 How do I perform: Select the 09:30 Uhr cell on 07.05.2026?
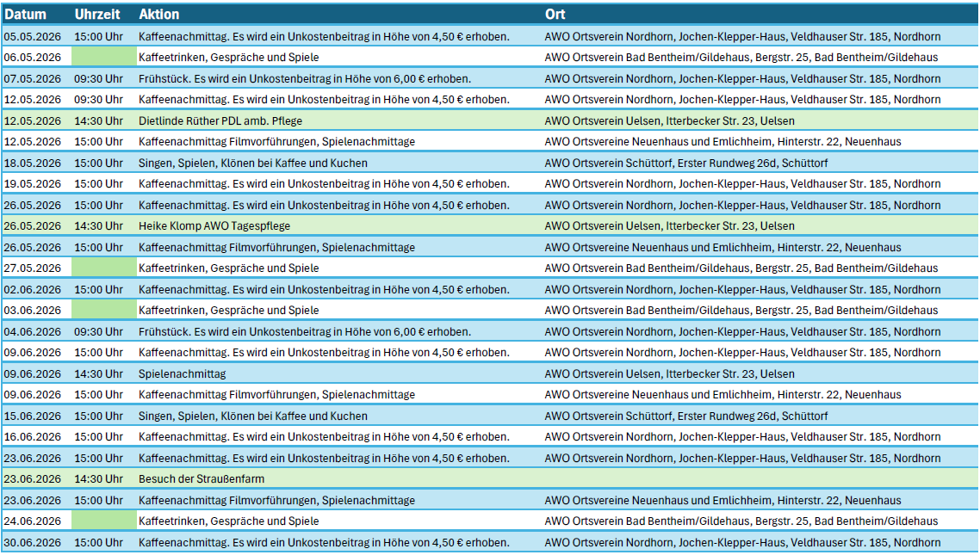pos(98,78)
